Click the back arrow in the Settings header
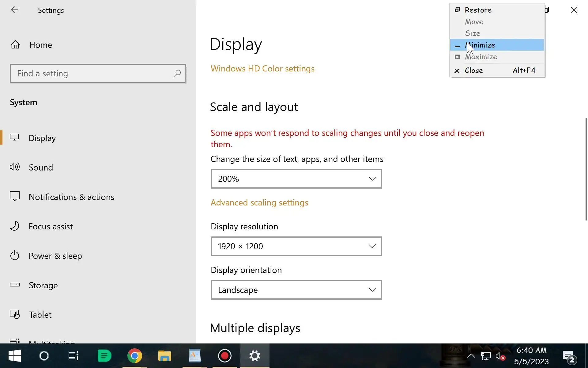 point(15,10)
